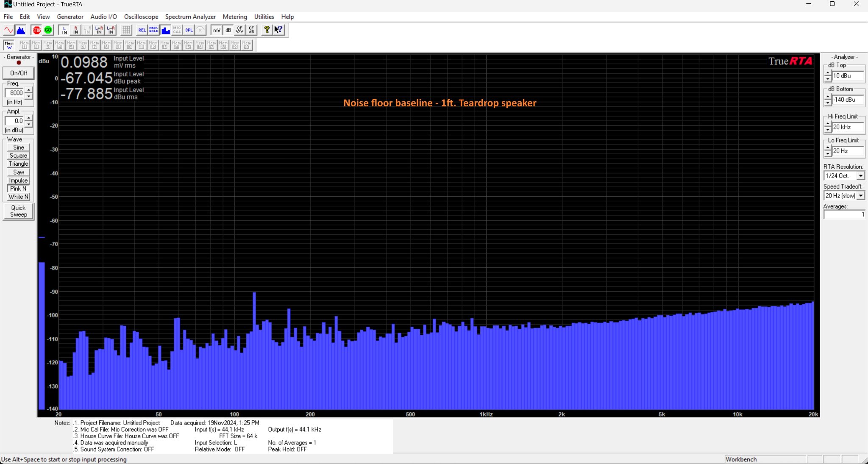The image size is (868, 464).
Task: Open the Generator menu
Action: [x=70, y=17]
